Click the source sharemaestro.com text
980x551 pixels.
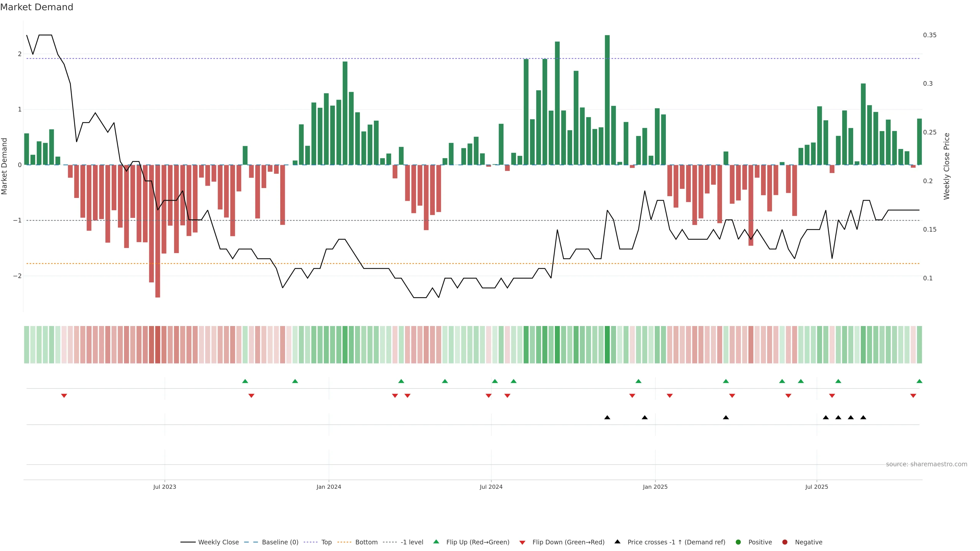pyautogui.click(x=926, y=464)
